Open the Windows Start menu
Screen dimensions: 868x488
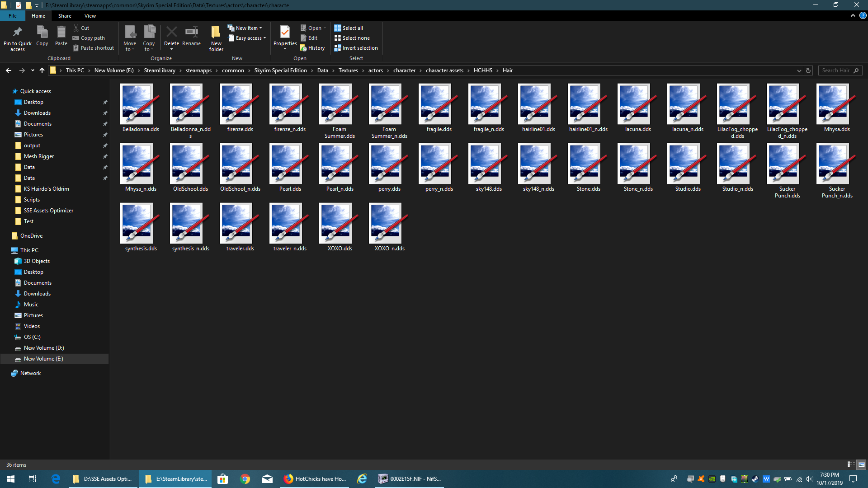click(x=11, y=479)
